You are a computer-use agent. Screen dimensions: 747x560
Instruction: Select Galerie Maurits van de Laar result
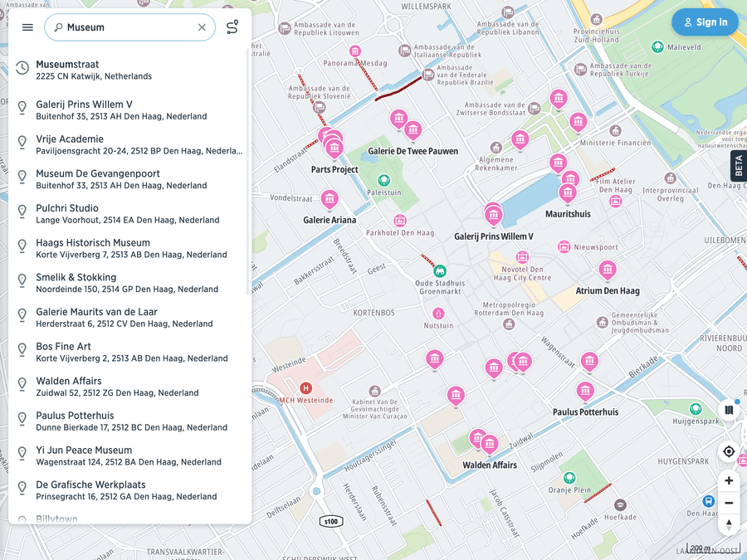[x=129, y=318]
